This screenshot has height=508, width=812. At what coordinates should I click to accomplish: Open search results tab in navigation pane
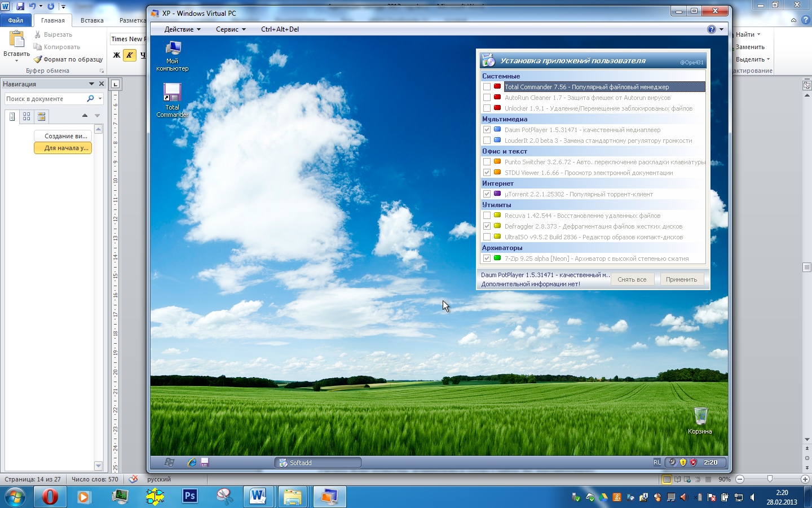click(41, 116)
